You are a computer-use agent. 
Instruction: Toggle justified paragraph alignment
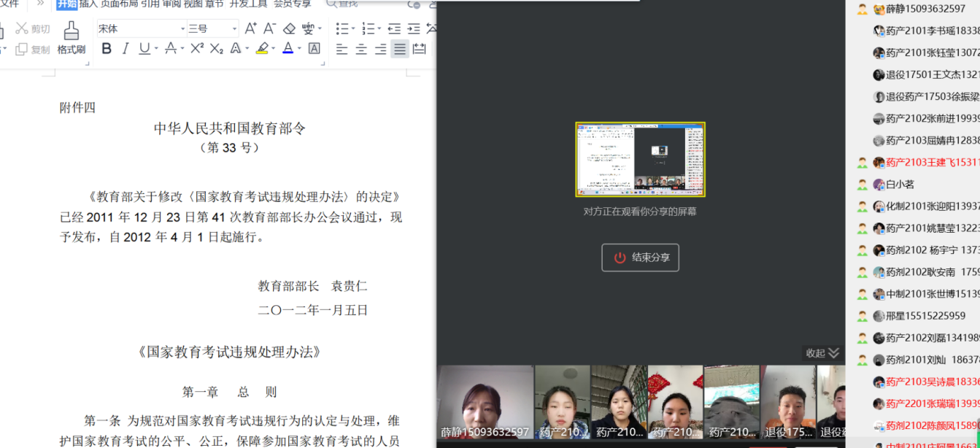(x=399, y=49)
